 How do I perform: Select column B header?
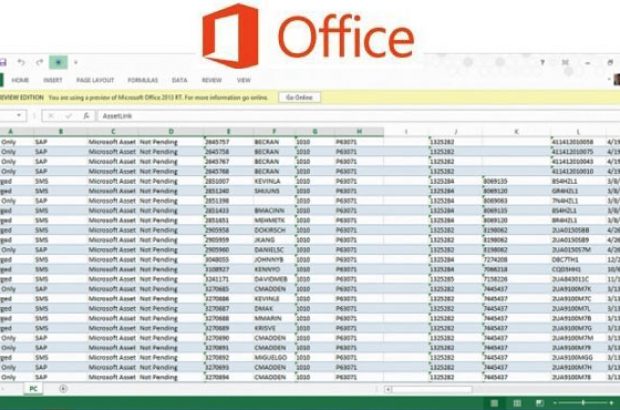[x=60, y=131]
